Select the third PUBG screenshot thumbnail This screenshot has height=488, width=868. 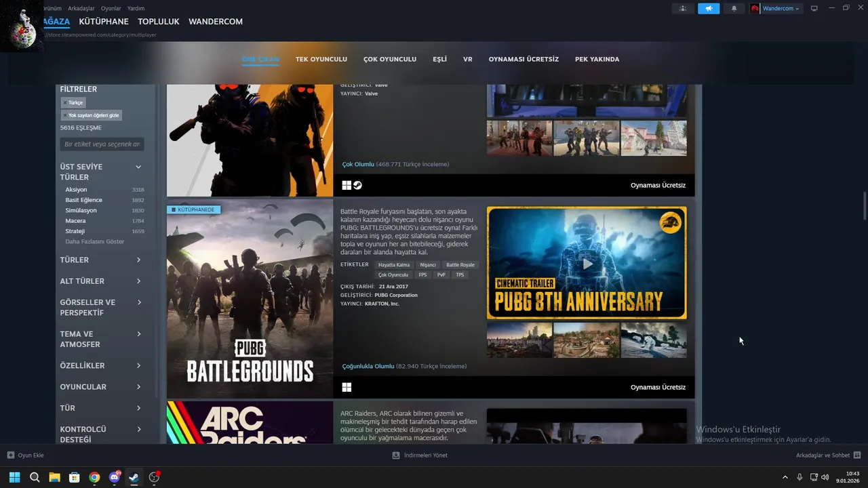click(x=654, y=340)
